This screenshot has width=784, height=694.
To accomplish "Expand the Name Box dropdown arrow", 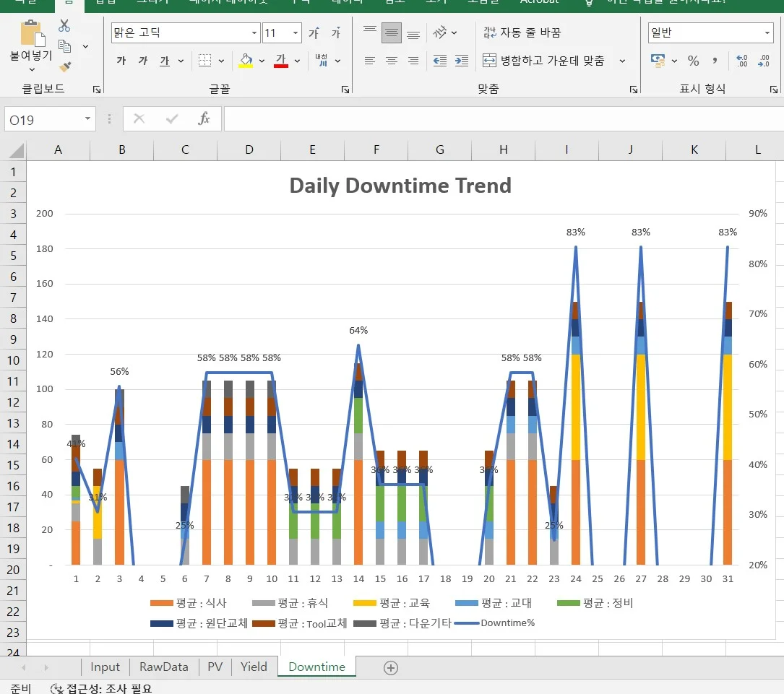I will click(87, 119).
